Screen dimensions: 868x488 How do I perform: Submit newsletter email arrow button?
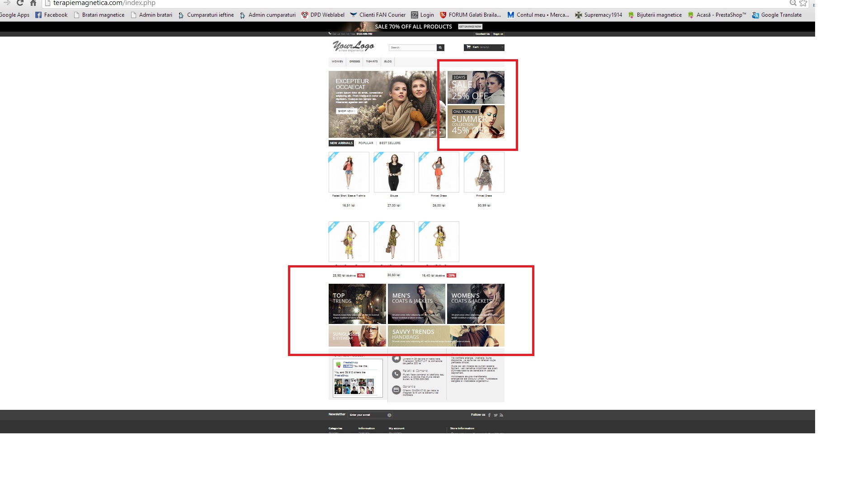[389, 415]
